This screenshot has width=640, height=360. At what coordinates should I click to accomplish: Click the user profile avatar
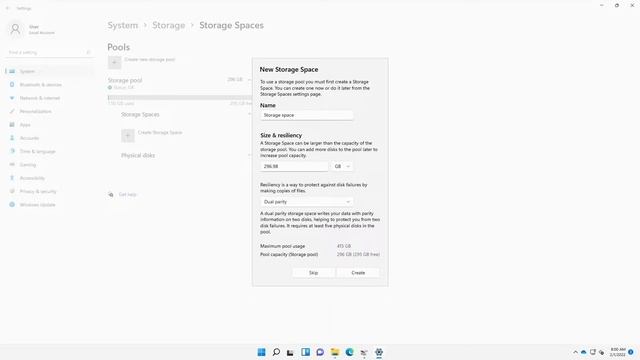coord(16,29)
